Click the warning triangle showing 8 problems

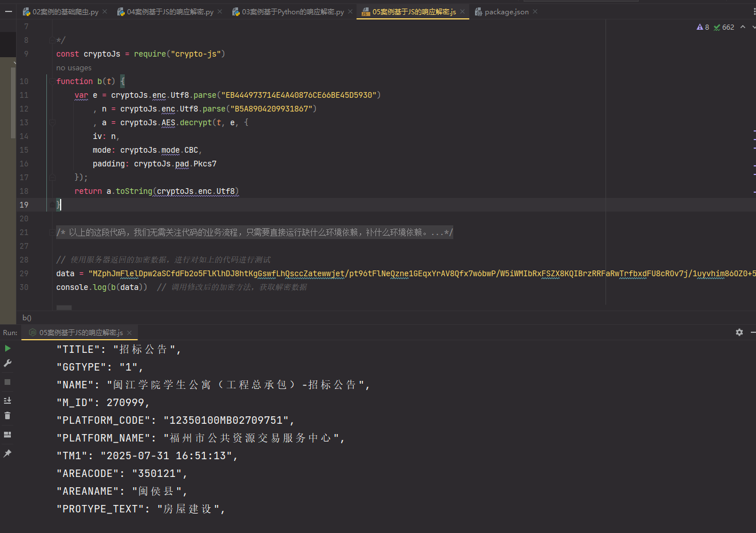(x=703, y=27)
